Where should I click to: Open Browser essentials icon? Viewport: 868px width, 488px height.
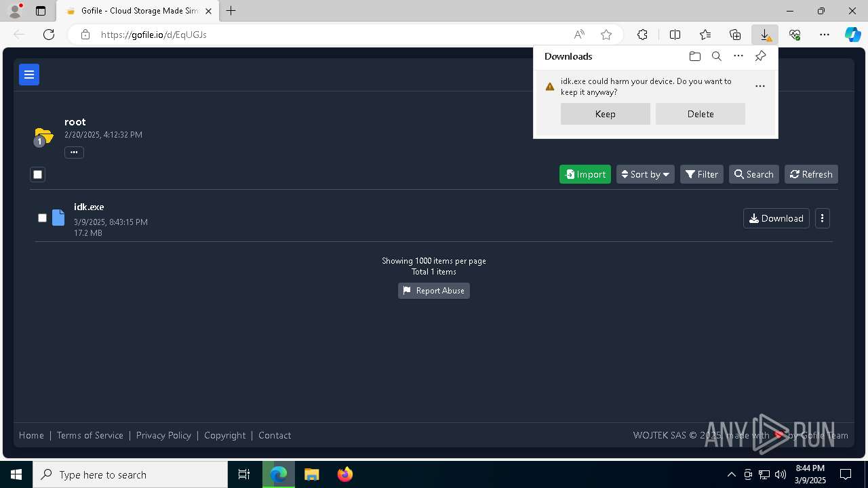pyautogui.click(x=795, y=35)
